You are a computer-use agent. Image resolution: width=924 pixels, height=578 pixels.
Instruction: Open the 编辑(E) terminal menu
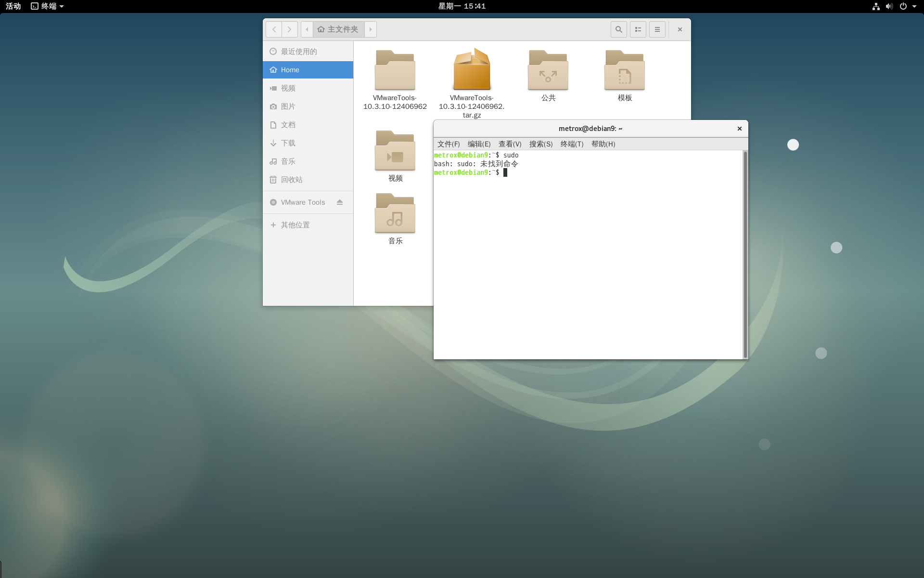(479, 144)
